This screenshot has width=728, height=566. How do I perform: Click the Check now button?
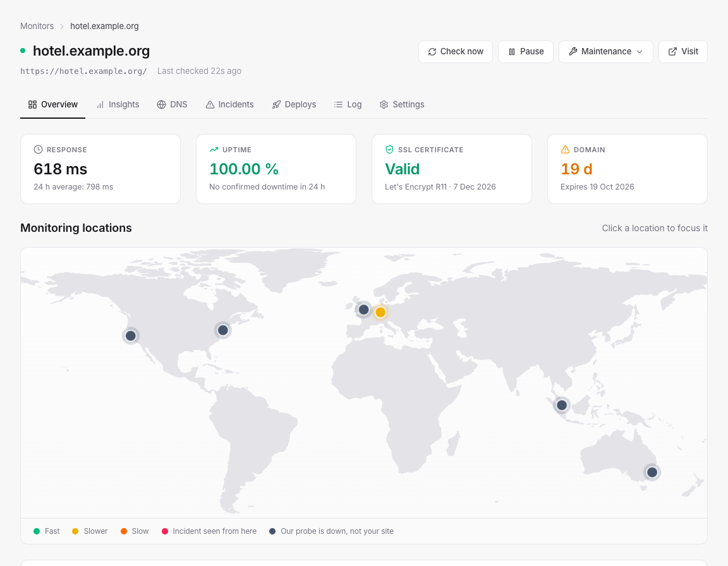[x=456, y=52]
